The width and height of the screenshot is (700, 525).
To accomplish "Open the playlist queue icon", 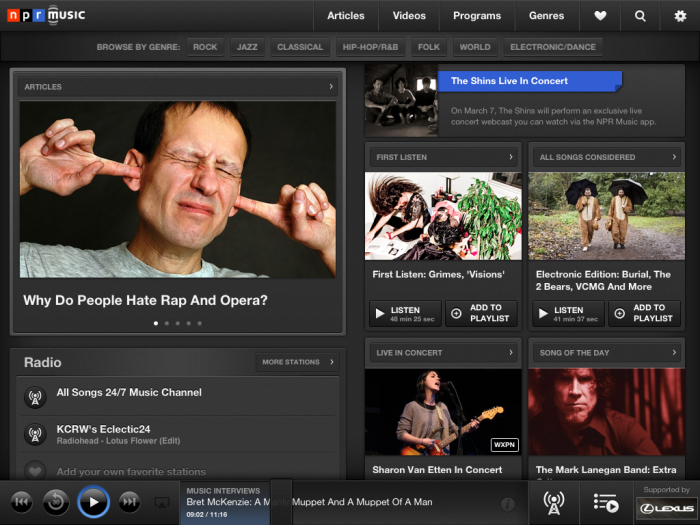I will (x=606, y=503).
